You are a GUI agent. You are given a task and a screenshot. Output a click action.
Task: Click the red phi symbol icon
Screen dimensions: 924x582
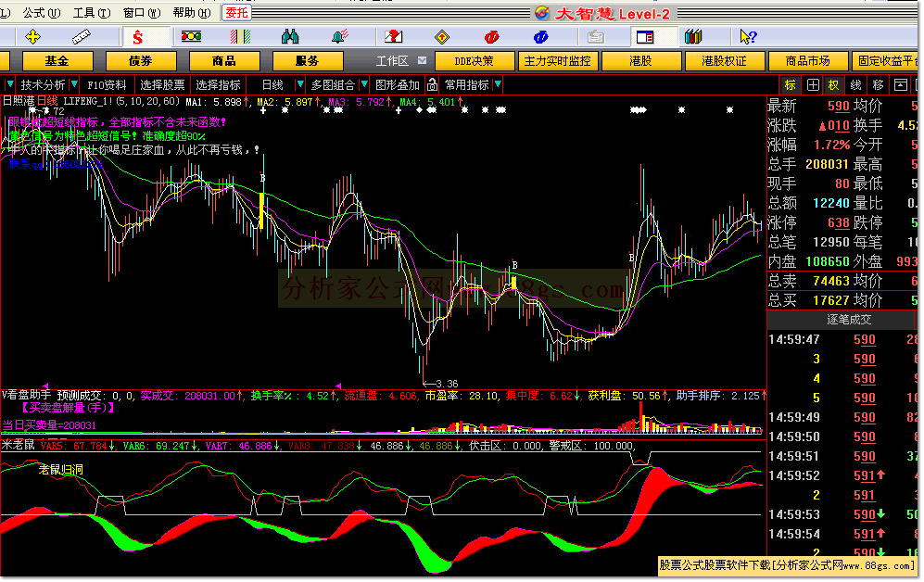click(491, 37)
